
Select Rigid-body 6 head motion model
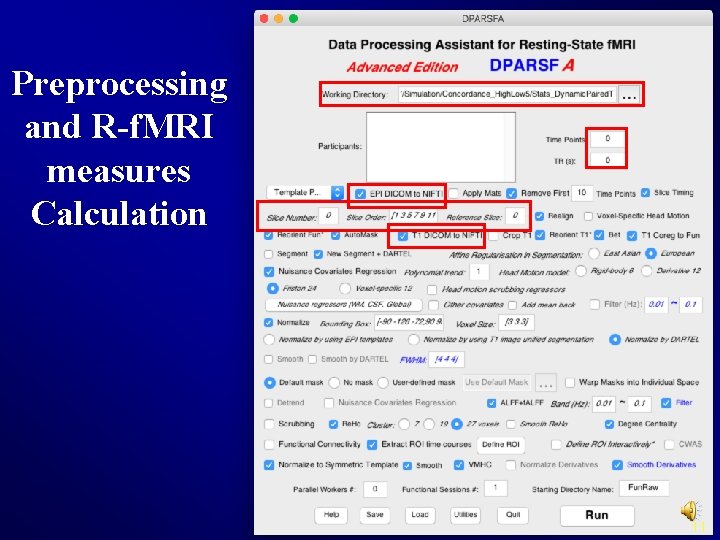coord(581,271)
